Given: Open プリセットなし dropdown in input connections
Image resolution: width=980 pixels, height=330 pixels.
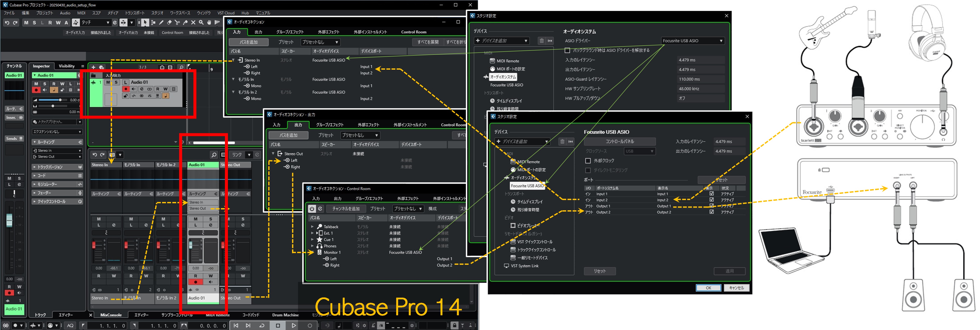Looking at the screenshot, I should [x=320, y=42].
